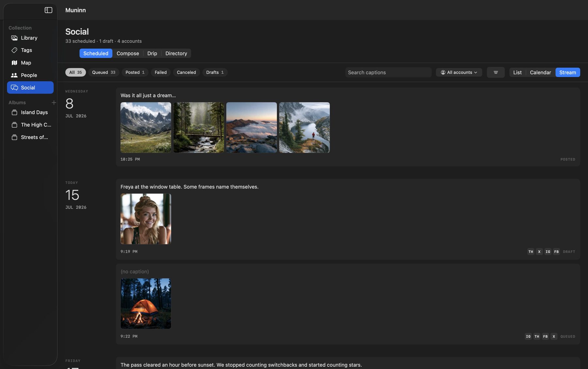Click 'Was it all just a dream...' caption
588x369 pixels.
click(148, 95)
